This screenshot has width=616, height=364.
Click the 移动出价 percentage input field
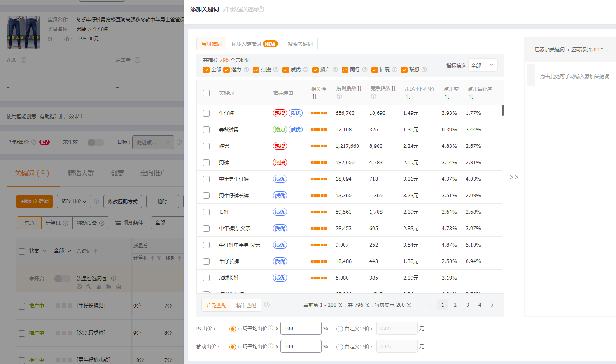pyautogui.click(x=301, y=346)
